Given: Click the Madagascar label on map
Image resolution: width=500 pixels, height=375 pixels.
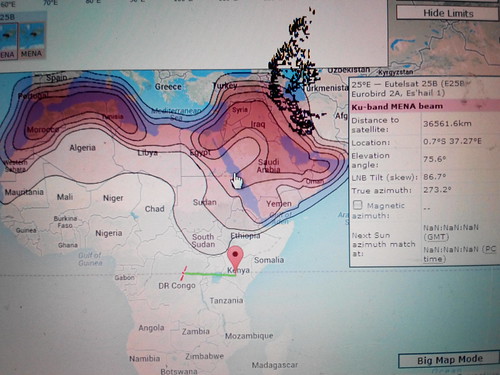Looking at the screenshot, I should click(x=275, y=365).
